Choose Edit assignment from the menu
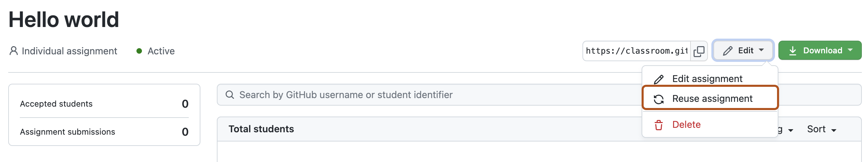This screenshot has width=868, height=162. tap(707, 79)
